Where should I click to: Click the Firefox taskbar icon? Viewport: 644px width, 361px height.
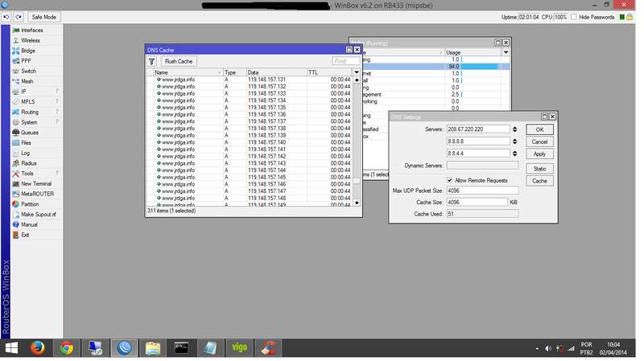pos(37,348)
